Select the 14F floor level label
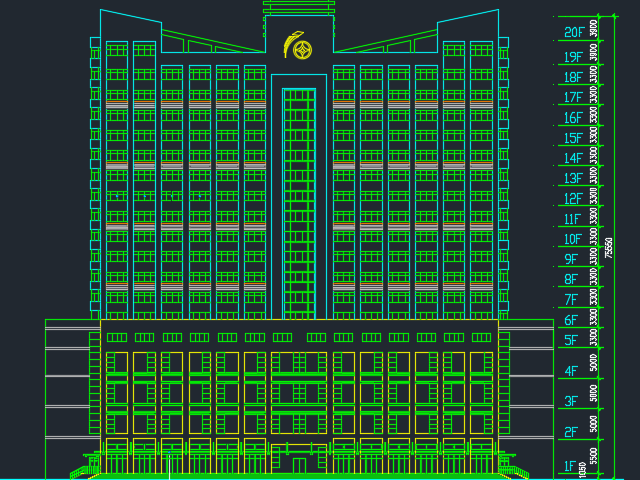The width and height of the screenshot is (640, 480). point(573,158)
